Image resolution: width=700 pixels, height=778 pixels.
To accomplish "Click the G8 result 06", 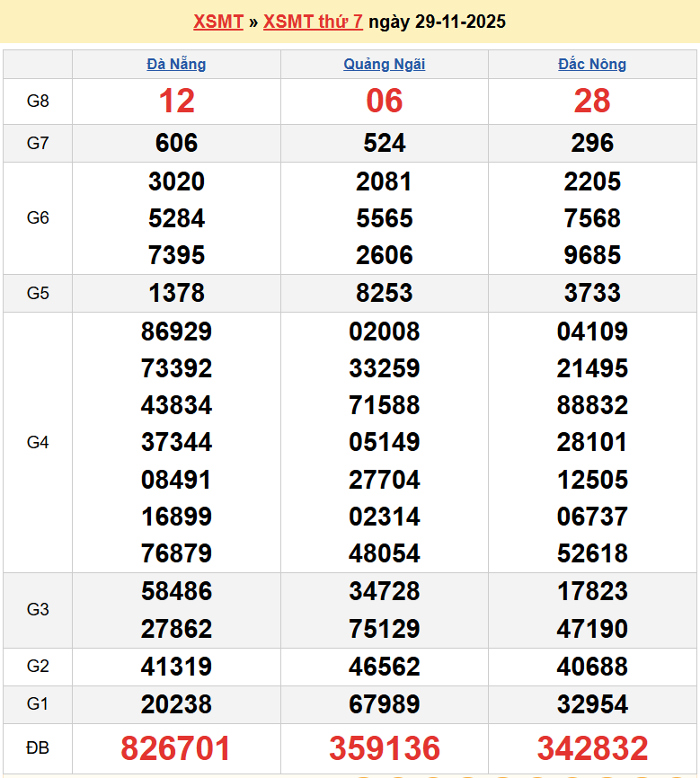I will click(385, 101).
